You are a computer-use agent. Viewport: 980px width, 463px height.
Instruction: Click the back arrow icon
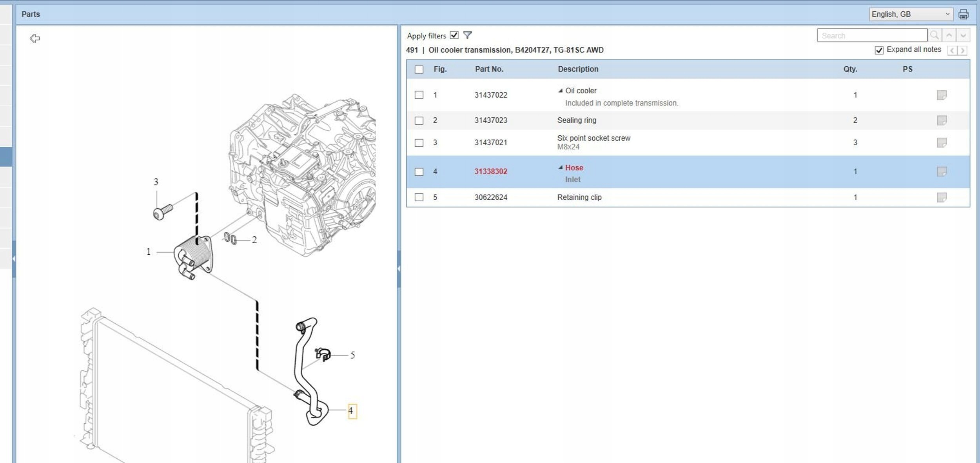[x=35, y=38]
